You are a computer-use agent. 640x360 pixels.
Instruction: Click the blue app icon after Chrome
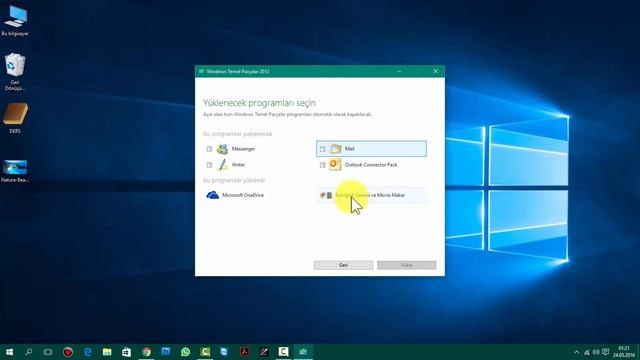tap(166, 352)
